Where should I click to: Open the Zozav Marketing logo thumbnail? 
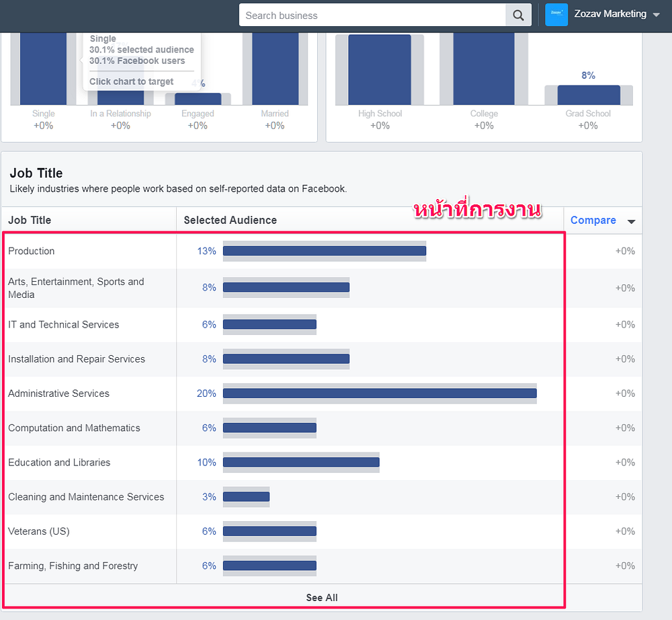(x=556, y=15)
